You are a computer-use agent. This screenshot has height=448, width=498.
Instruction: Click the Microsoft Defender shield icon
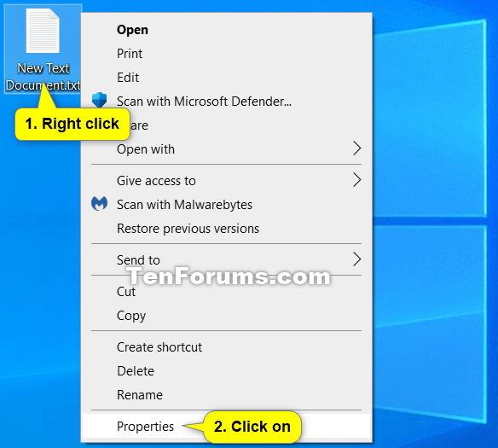100,100
